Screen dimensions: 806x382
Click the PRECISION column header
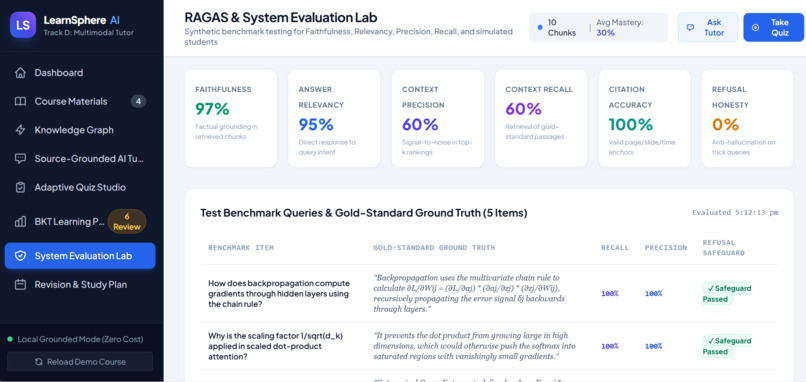tap(666, 248)
